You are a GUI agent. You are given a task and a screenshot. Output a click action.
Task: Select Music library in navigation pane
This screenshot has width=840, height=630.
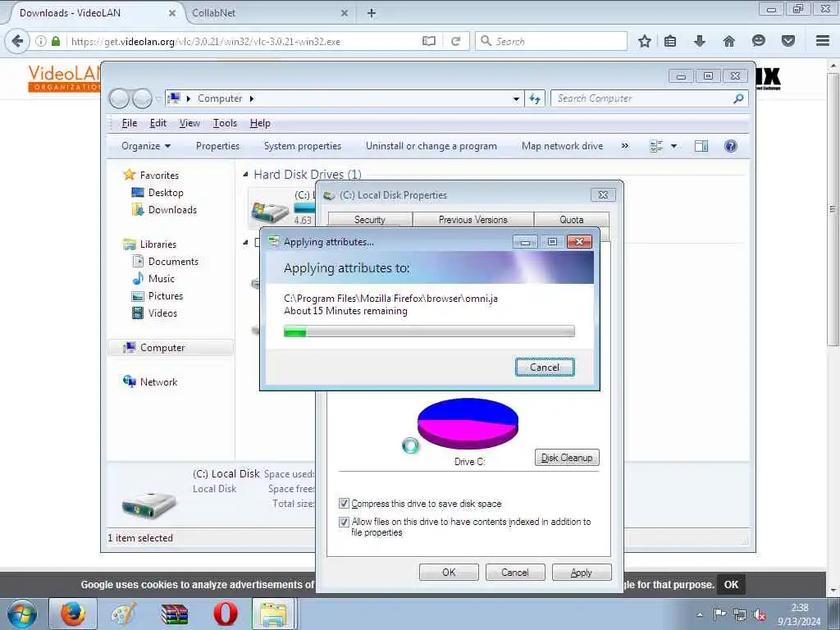[162, 279]
